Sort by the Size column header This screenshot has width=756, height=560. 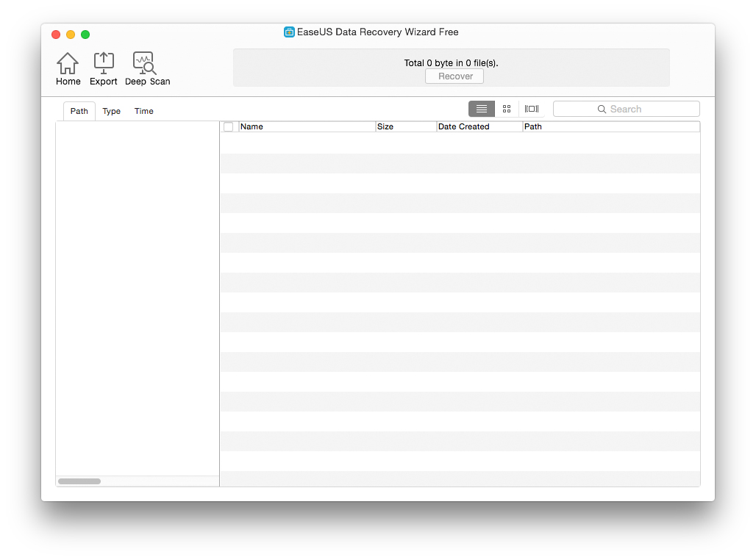pos(406,126)
